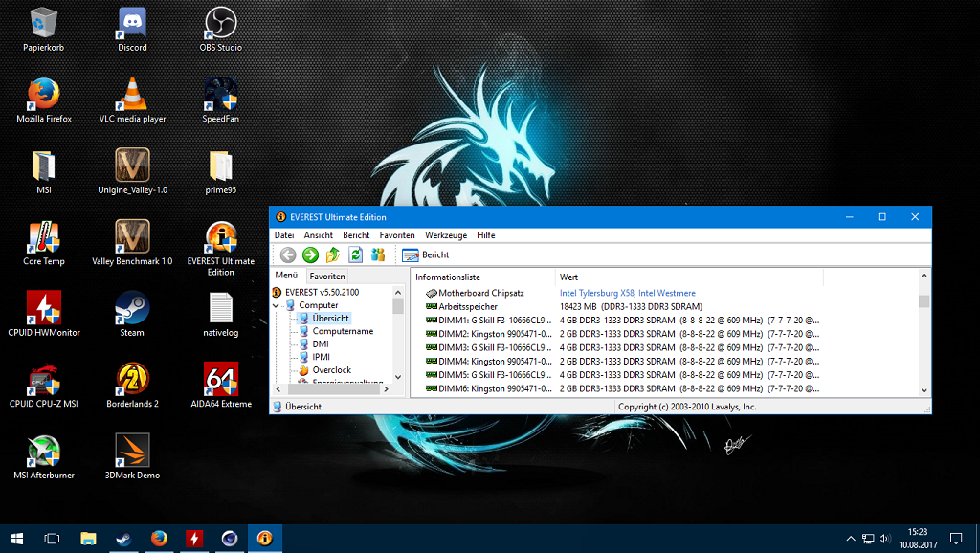Select Computer in the tree
This screenshot has height=553, width=980.
click(x=311, y=305)
